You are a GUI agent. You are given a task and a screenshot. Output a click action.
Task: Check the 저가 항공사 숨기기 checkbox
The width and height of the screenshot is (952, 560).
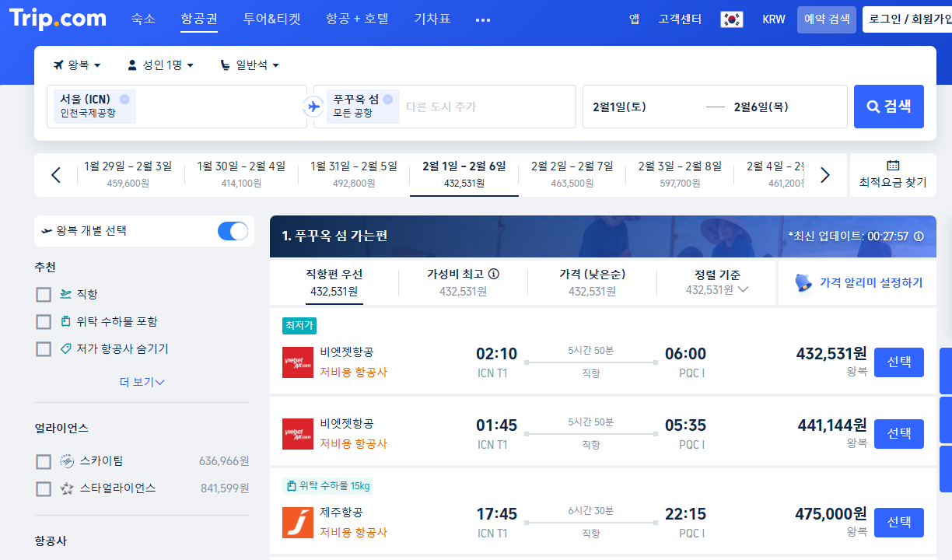44,349
